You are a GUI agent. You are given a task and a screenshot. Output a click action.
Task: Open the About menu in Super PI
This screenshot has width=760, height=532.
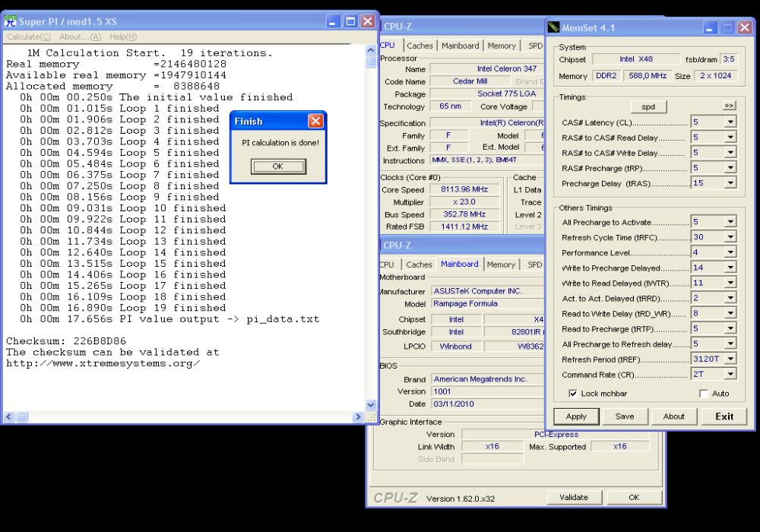pos(80,36)
